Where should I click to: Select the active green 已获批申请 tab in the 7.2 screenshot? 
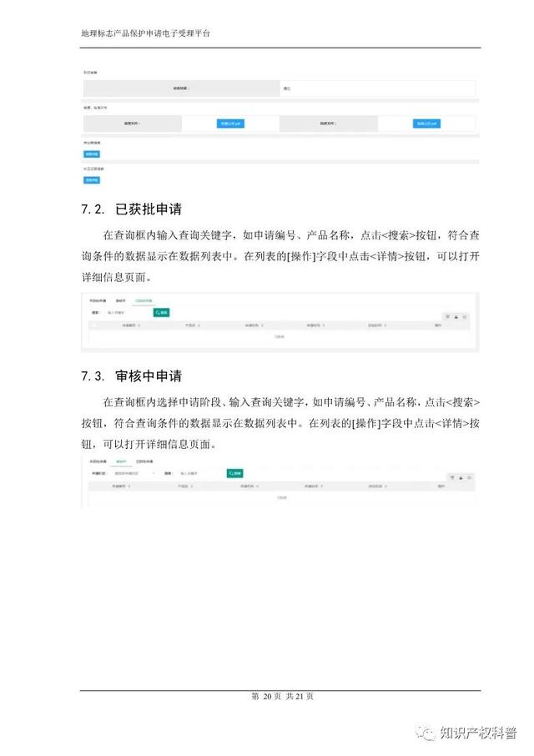point(144,301)
